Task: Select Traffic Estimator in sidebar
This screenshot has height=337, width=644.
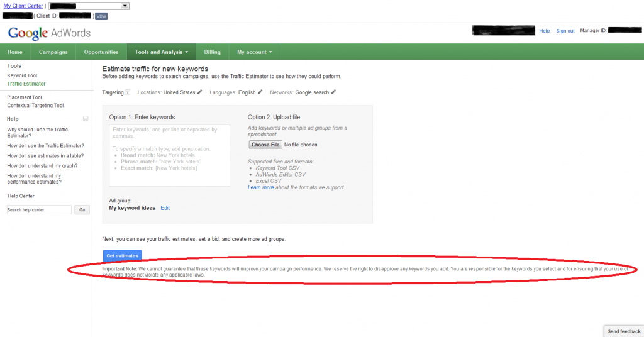Action: click(26, 84)
